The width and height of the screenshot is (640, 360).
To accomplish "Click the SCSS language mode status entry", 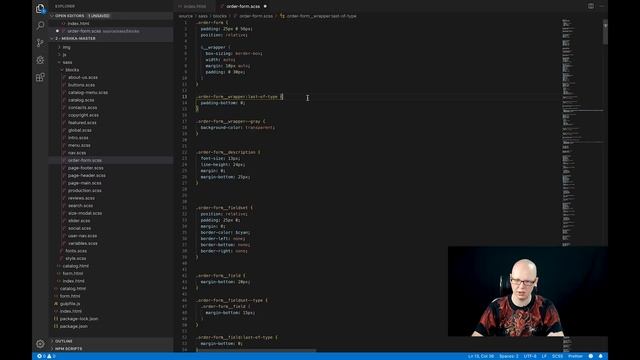I will [x=557, y=356].
